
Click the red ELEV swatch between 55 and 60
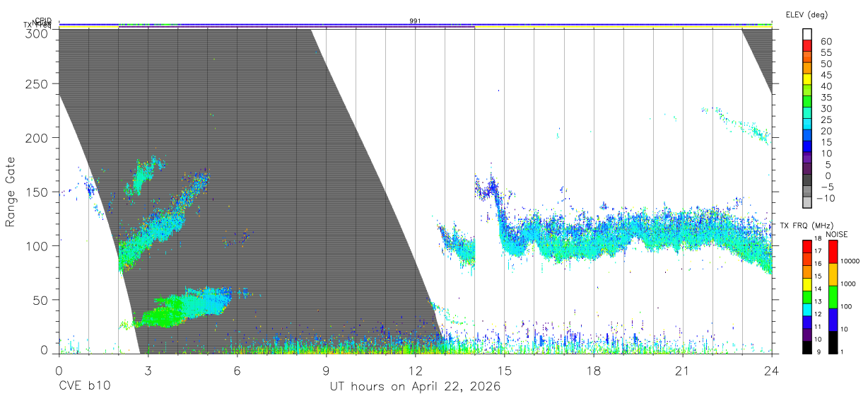tap(807, 46)
